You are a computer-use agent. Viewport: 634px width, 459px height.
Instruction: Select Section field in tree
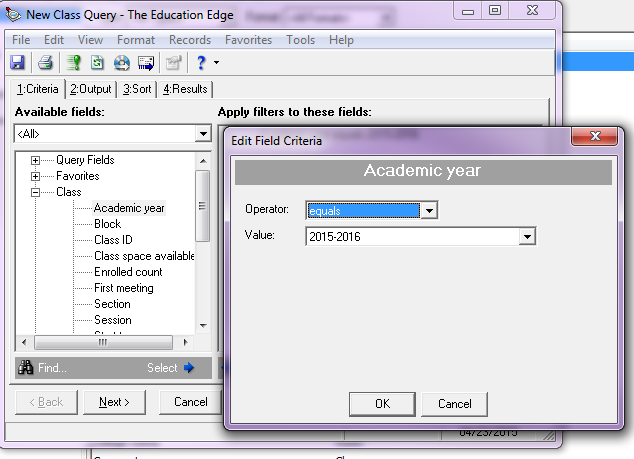tap(112, 304)
